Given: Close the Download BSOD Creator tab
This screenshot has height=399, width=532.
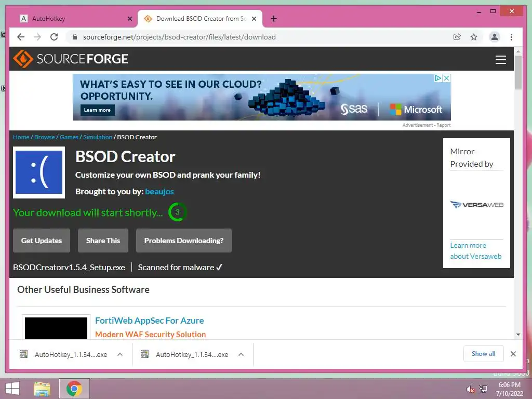Looking at the screenshot, I should coord(254,19).
